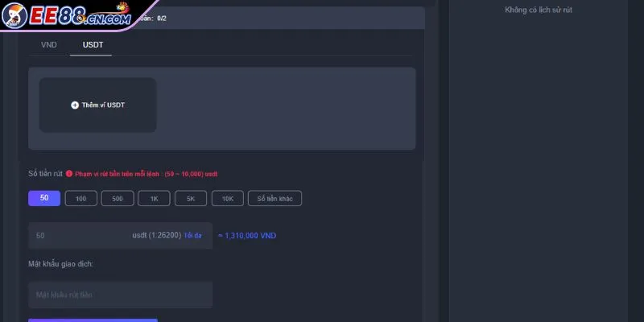
Task: Click the Tối đa max amount link
Action: click(x=193, y=236)
